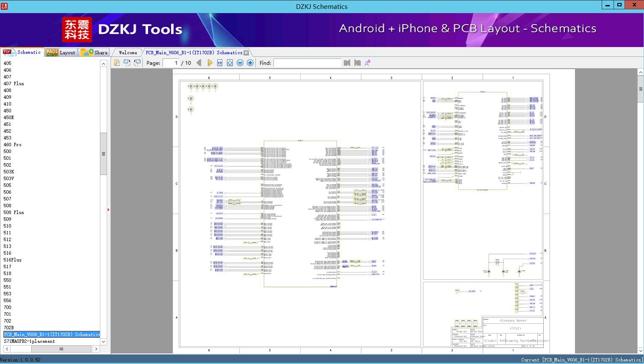The height and width of the screenshot is (364, 644).
Task: Click the model list vertical scrollbar thumb
Action: (x=103, y=153)
